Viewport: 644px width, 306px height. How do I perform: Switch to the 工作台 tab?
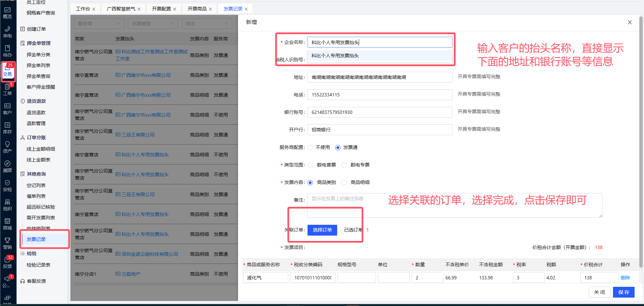(x=83, y=9)
